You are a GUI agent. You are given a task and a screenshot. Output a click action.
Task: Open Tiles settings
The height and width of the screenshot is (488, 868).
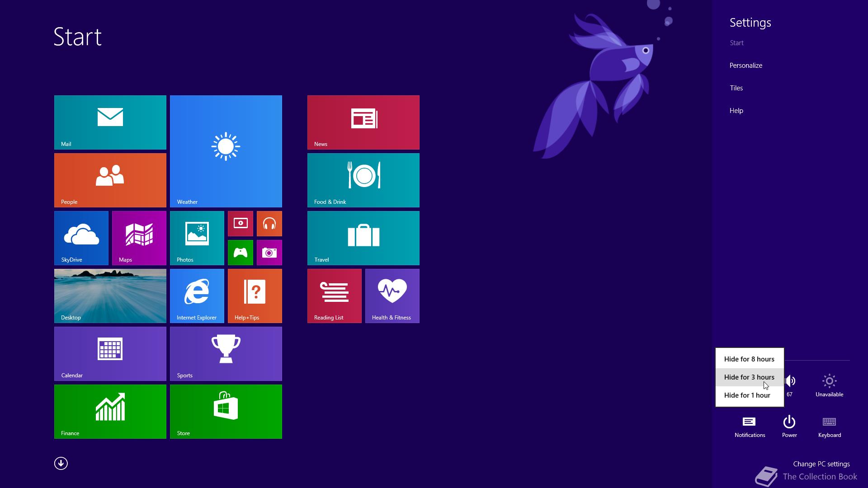[x=736, y=88]
